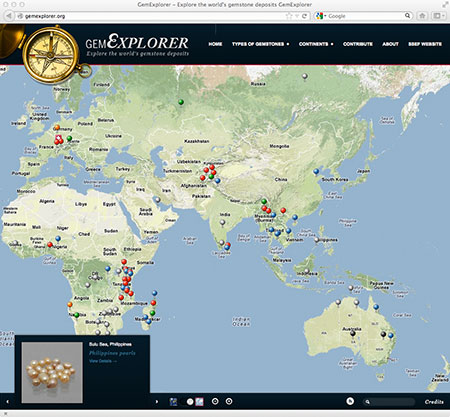Screen dimensions: 450x417
Task: Reload the page in the browser
Action: [304, 16]
